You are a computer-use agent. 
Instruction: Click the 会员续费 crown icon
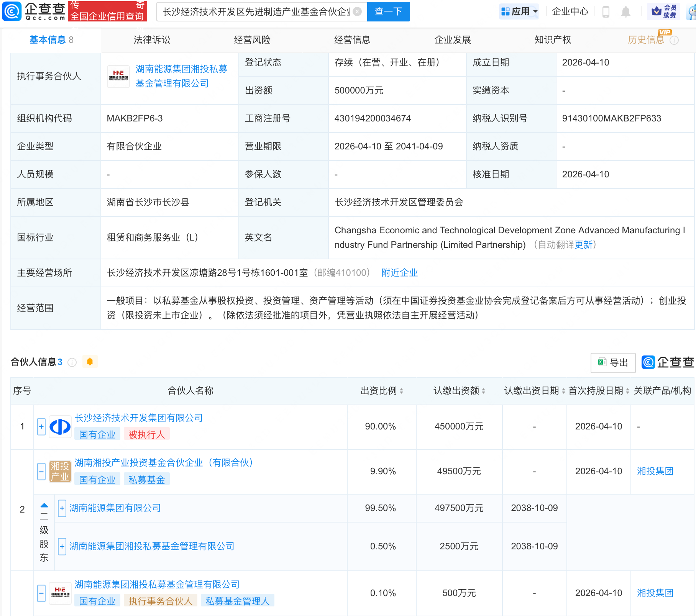point(657,11)
